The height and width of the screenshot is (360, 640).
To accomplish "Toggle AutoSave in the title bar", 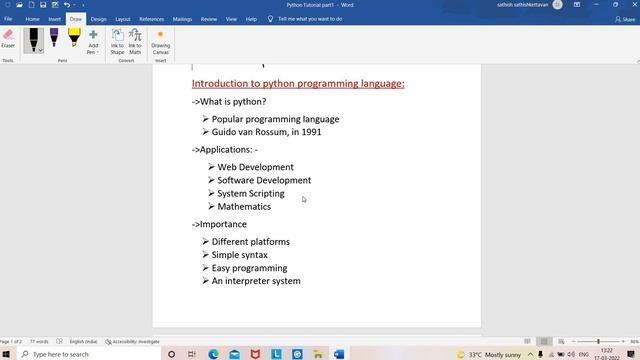I will (x=8, y=5).
